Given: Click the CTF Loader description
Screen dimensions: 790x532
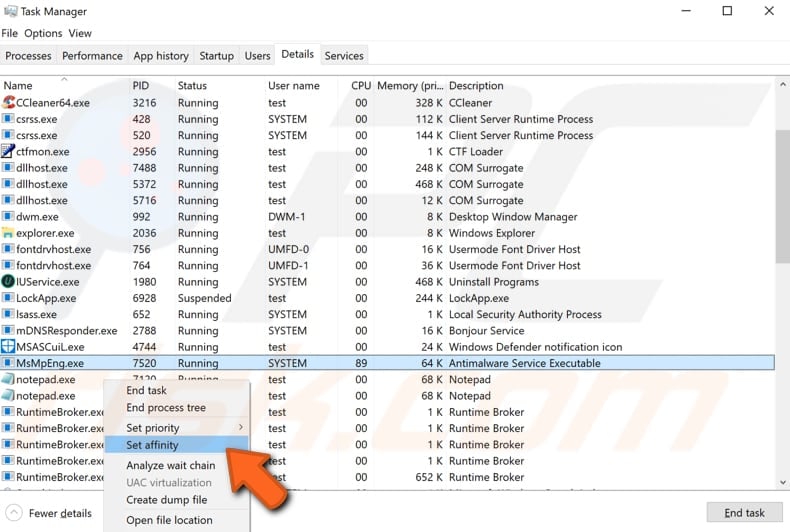Looking at the screenshot, I should click(x=476, y=152).
